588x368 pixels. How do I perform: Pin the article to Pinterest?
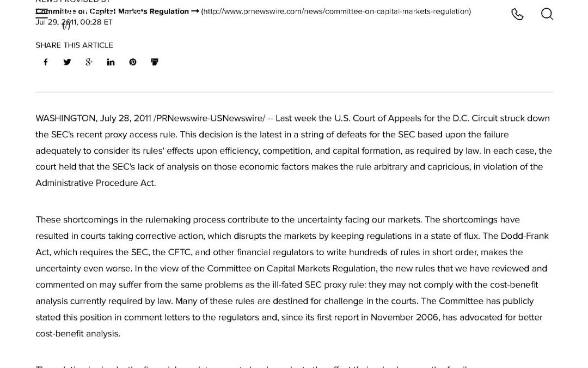(x=133, y=62)
